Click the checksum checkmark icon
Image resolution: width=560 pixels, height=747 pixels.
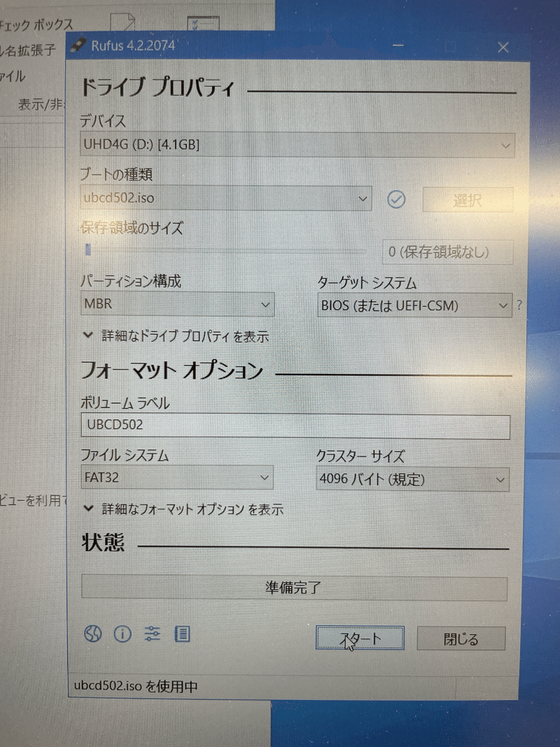click(396, 199)
